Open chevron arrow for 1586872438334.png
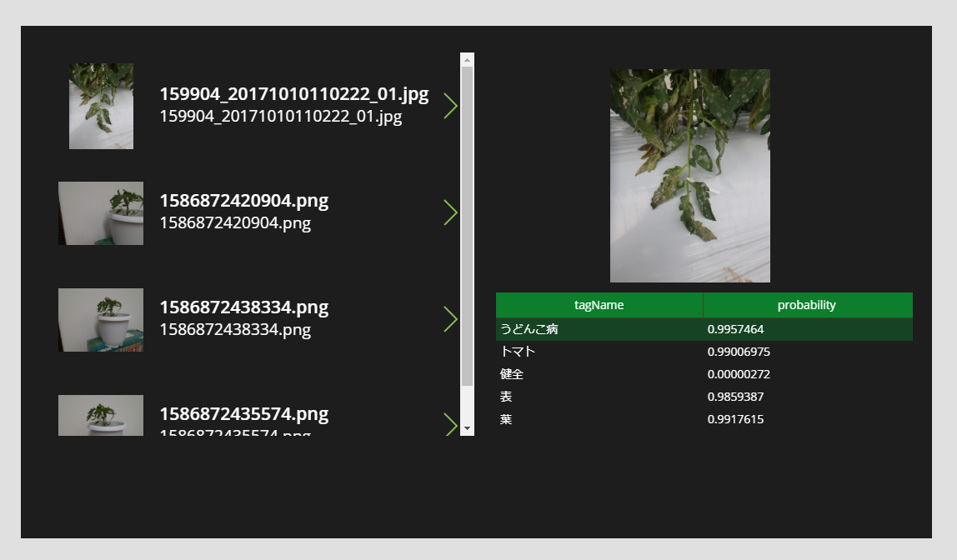 [450, 319]
